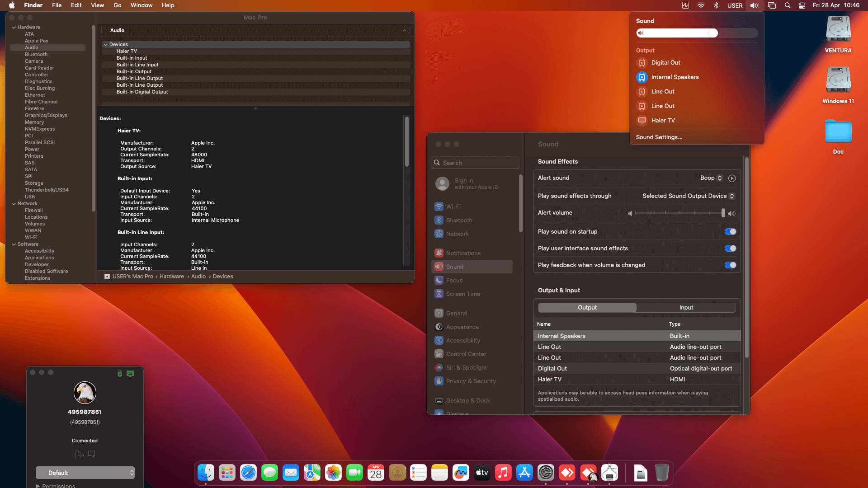Open Sound Settings… from the menu
Image resolution: width=868 pixels, height=488 pixels.
pyautogui.click(x=659, y=137)
